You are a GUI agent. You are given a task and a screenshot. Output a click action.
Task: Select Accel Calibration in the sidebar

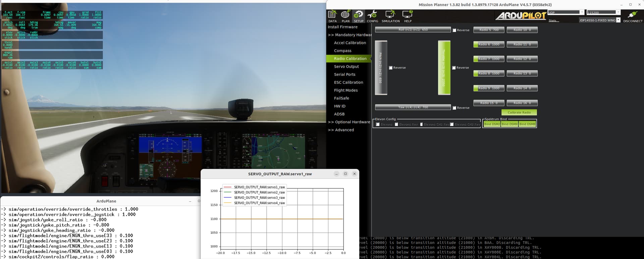[350, 43]
